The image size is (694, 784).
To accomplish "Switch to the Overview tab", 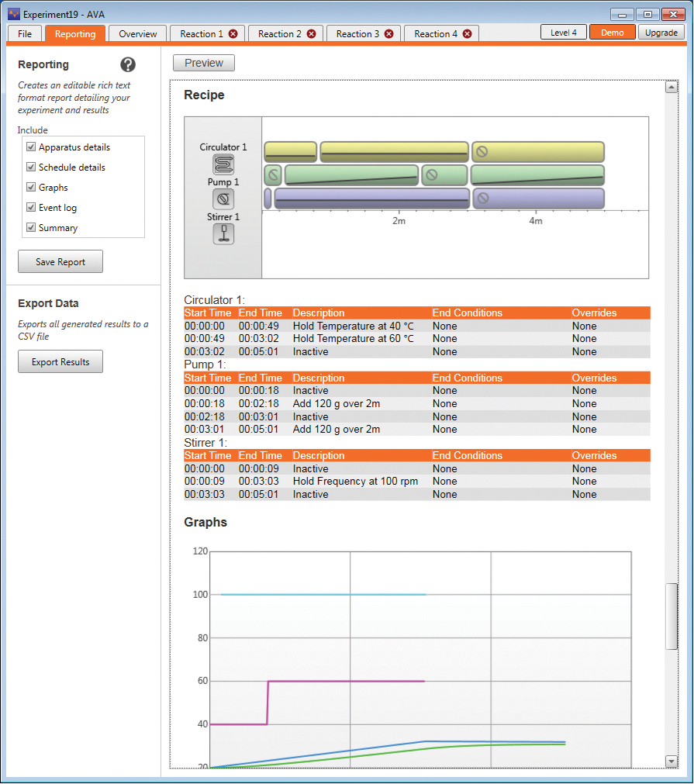I will click(137, 33).
